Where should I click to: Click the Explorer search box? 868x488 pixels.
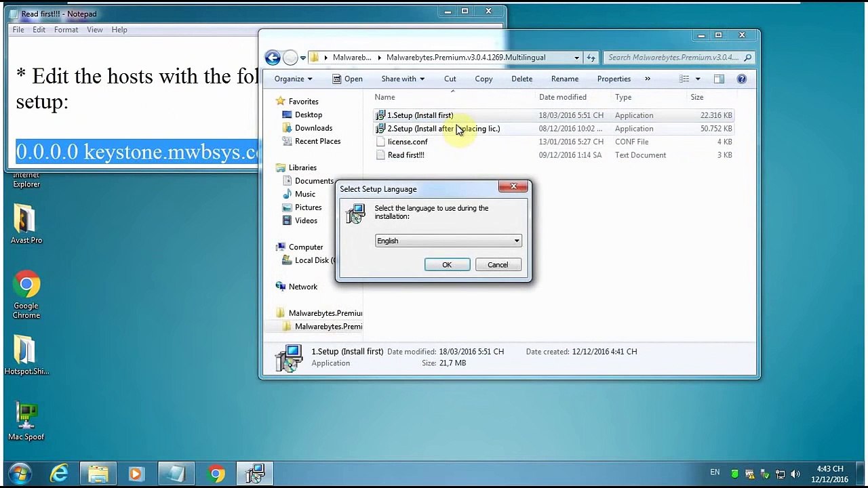(679, 58)
